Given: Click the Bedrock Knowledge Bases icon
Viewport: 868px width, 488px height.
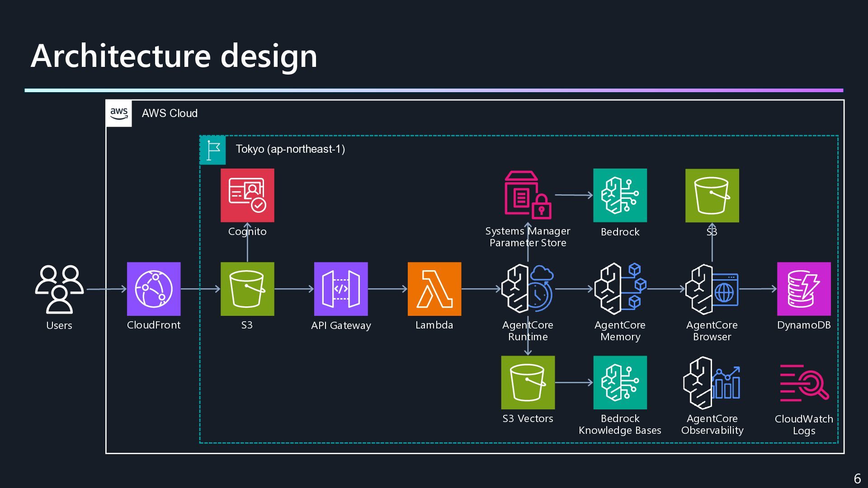Looking at the screenshot, I should coord(620,382).
